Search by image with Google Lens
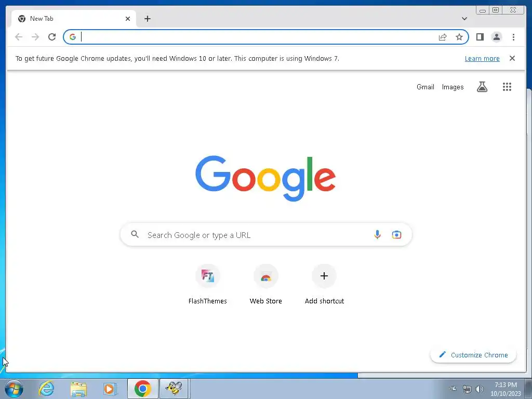The image size is (532, 399). (396, 234)
